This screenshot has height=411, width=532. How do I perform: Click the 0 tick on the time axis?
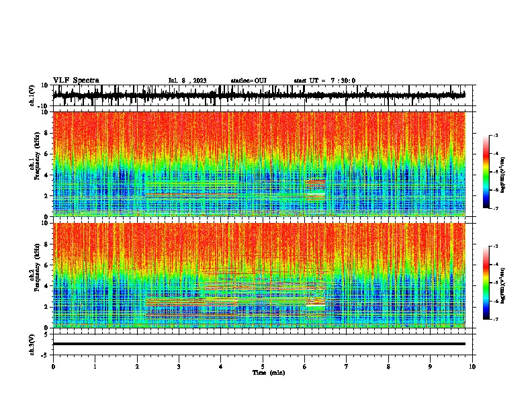coord(53,367)
